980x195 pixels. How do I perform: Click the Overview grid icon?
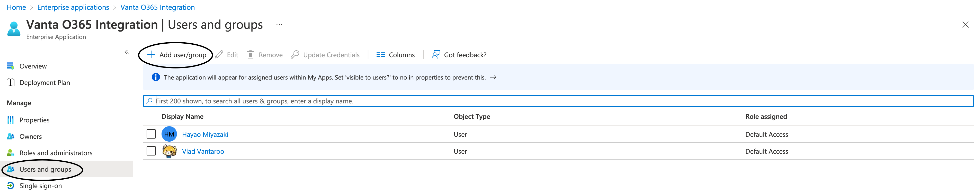coord(11,66)
